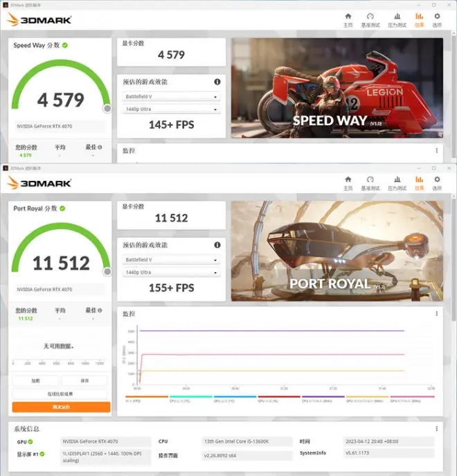
Task: Open Stress Tests icon in the top window
Action: click(x=397, y=19)
